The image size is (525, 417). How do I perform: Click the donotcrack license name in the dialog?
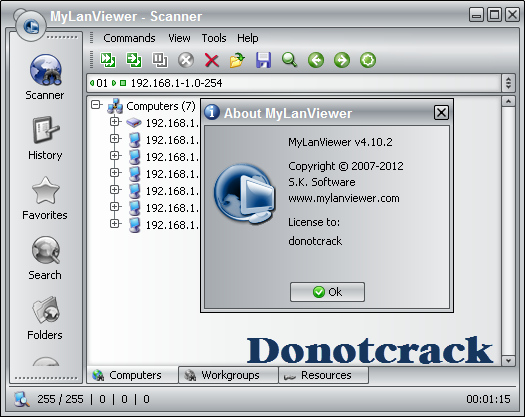[x=315, y=241]
